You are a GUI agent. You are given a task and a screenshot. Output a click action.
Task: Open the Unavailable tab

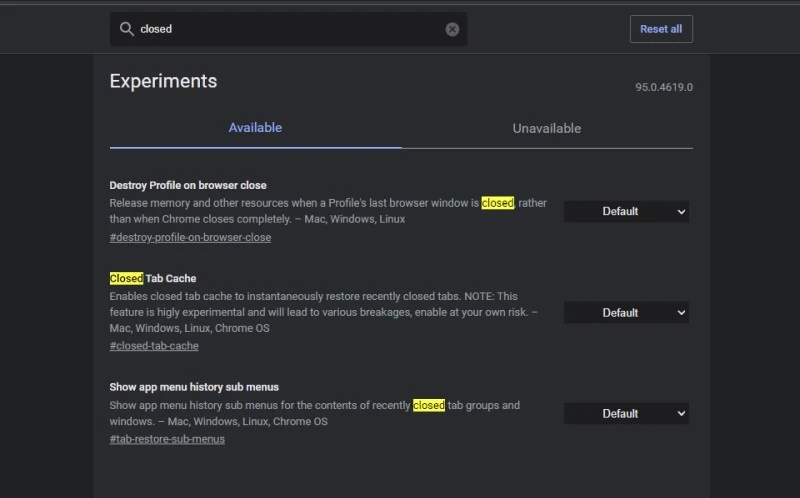pyautogui.click(x=546, y=128)
